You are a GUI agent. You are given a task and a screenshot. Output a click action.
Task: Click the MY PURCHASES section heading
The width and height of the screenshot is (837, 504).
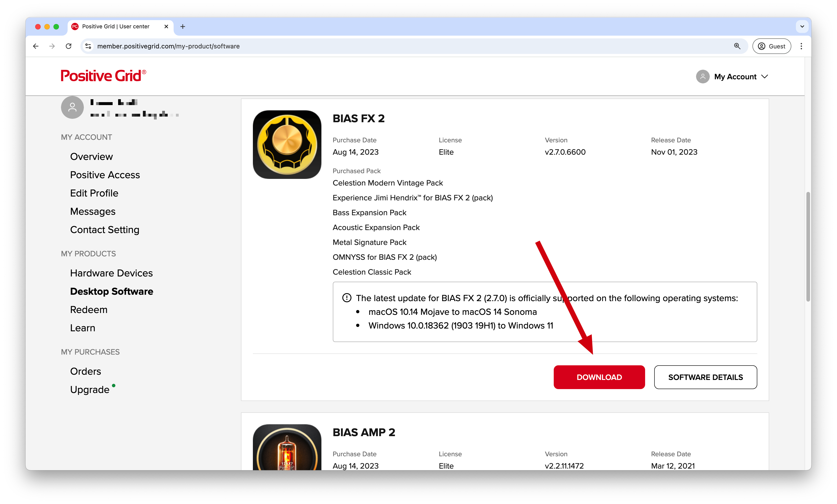(x=90, y=352)
